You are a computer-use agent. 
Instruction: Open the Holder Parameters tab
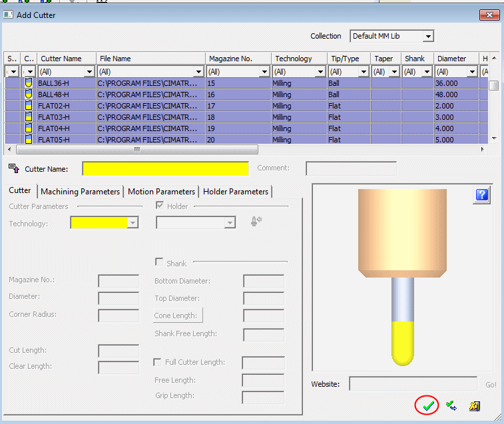(x=236, y=192)
